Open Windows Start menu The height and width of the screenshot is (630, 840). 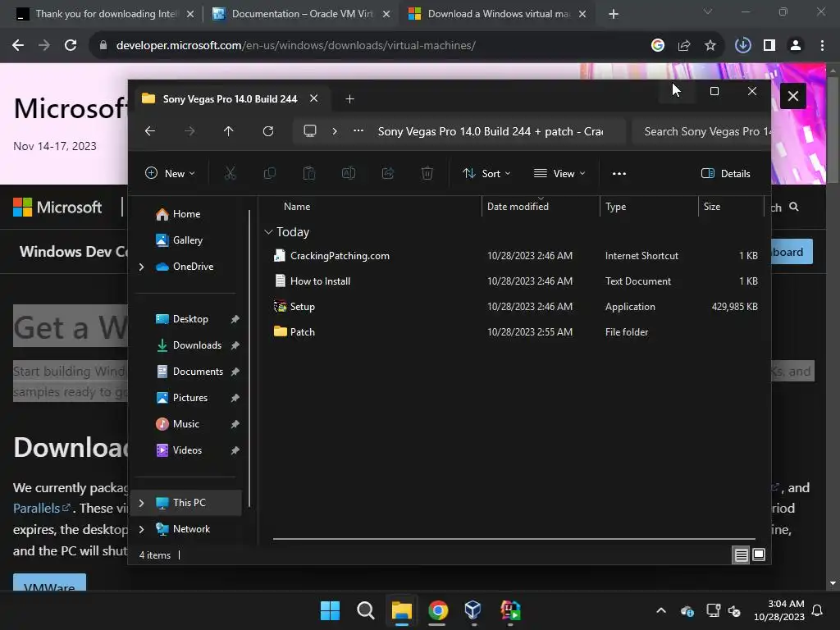(x=330, y=610)
